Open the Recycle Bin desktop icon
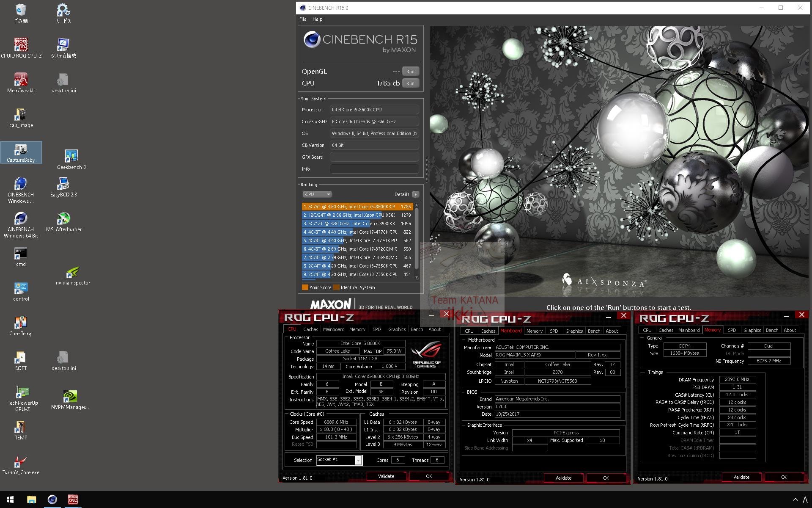This screenshot has width=812, height=508. (x=21, y=14)
